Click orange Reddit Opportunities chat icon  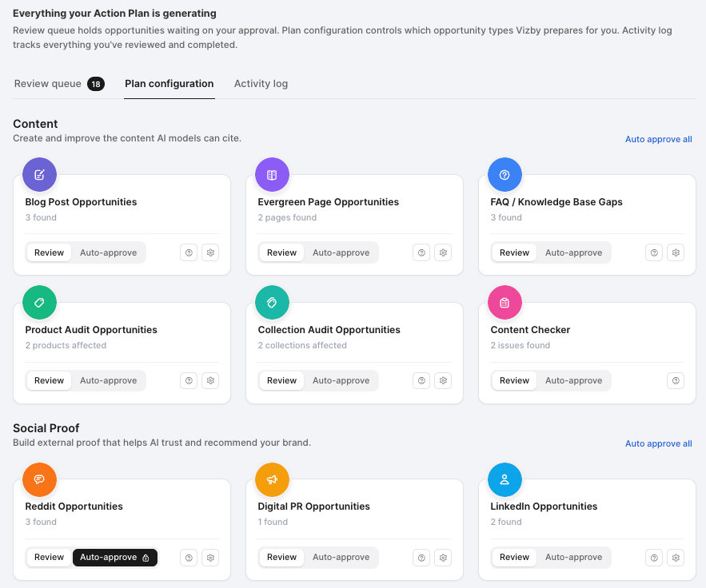[40, 479]
